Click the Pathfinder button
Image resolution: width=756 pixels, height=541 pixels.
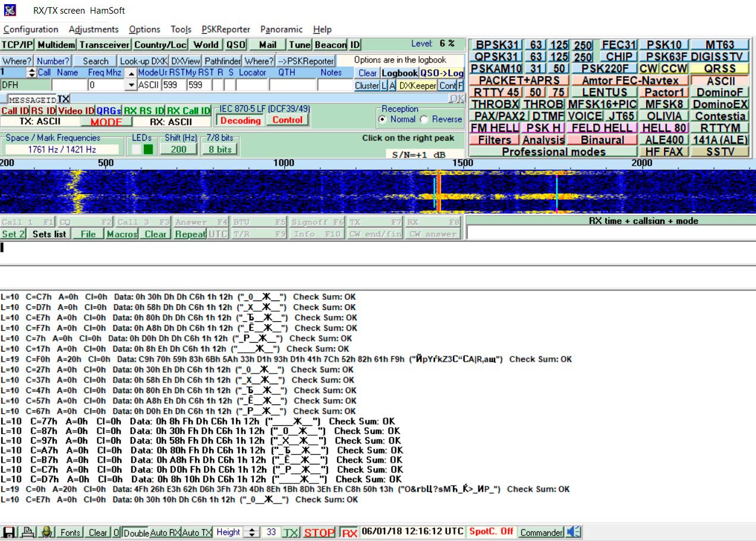click(x=223, y=61)
